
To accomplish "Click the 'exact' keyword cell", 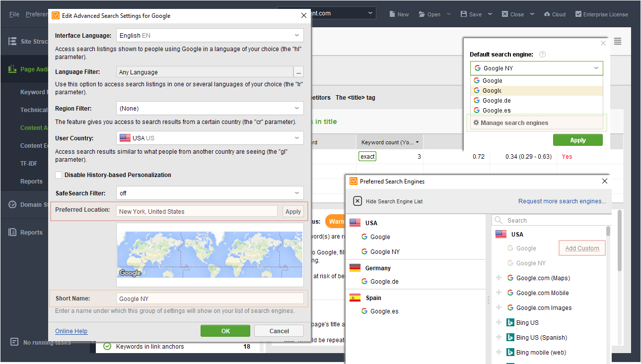I will 367,156.
